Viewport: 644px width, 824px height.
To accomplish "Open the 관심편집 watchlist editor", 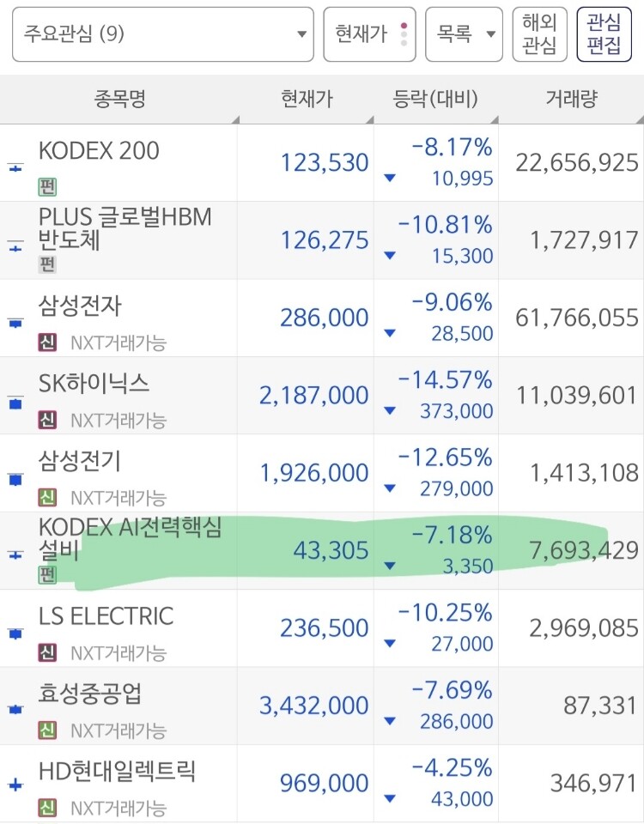I will (604, 34).
